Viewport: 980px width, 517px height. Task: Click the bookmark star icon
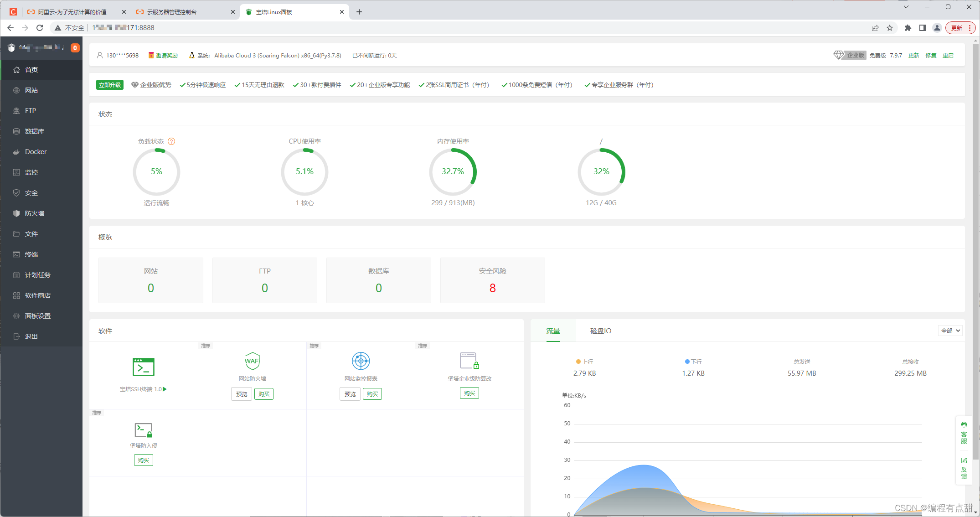pos(890,28)
